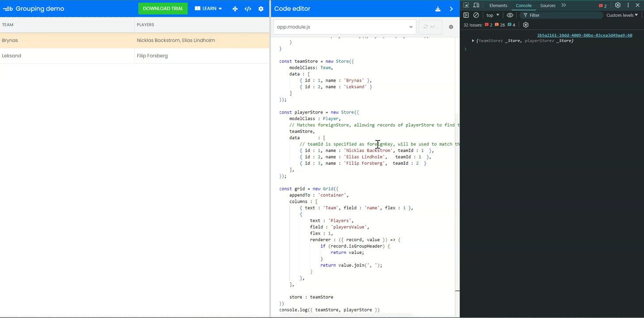This screenshot has width=644, height=318.
Task: Click the '32 Issues:' label
Action: point(473,25)
